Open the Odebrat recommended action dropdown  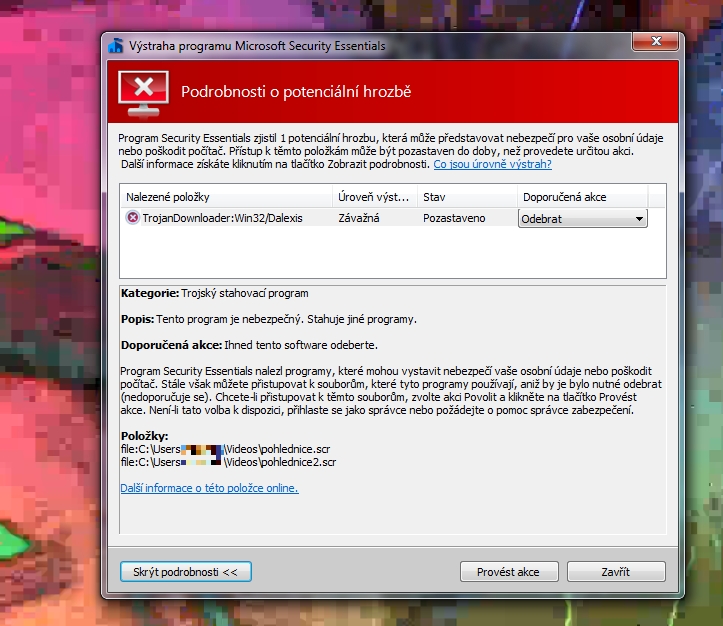point(583,219)
